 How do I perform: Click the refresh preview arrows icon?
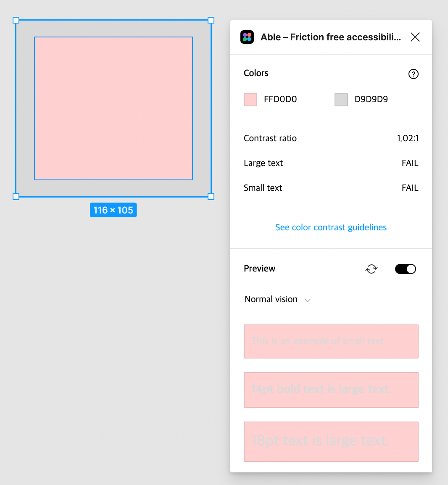[372, 269]
